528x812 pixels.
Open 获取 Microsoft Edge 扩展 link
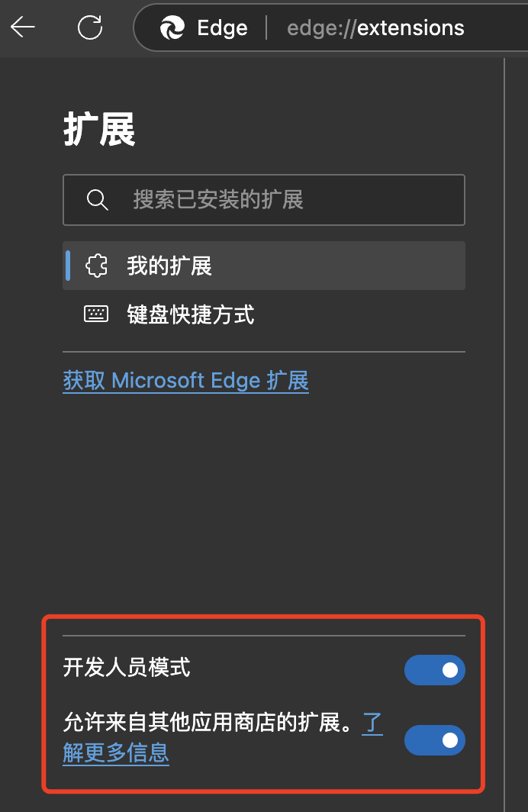click(185, 381)
